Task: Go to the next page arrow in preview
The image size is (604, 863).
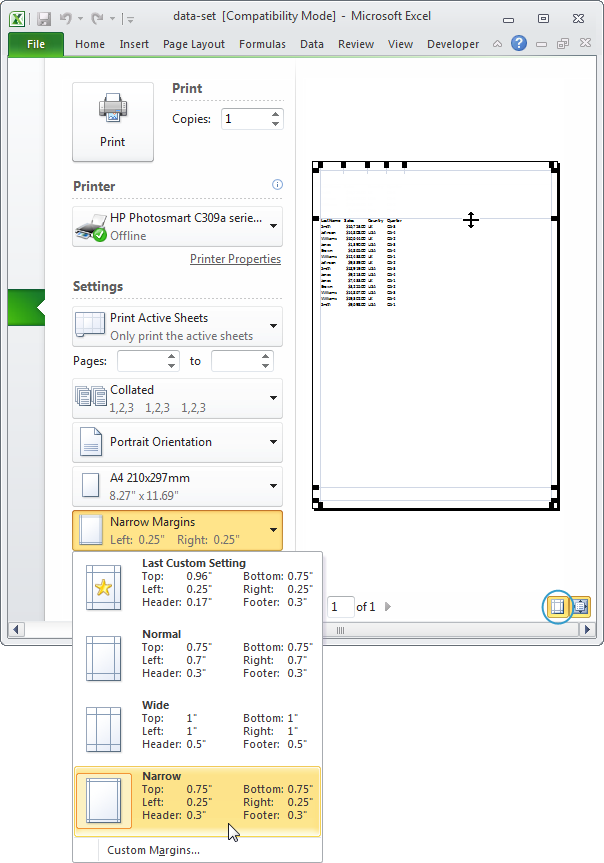Action: click(x=389, y=607)
